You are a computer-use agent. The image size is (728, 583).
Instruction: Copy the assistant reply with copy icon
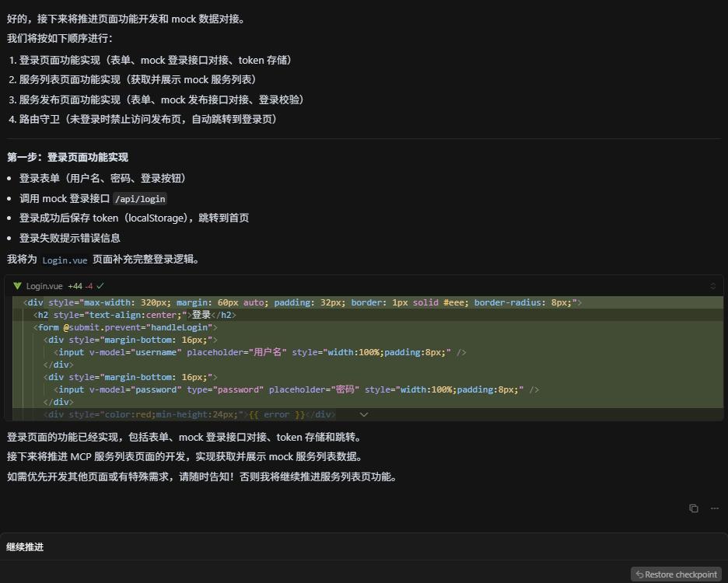(x=693, y=508)
